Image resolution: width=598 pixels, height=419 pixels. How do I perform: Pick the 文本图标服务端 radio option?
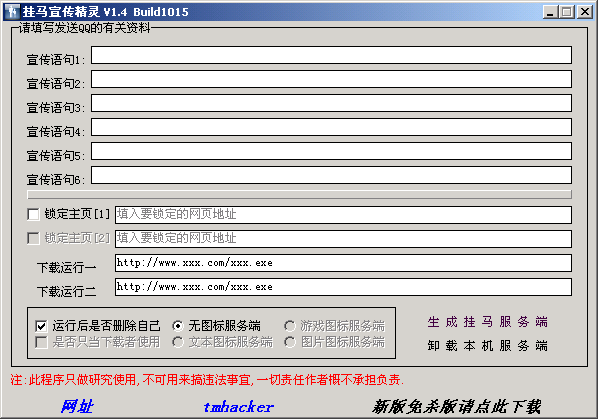tap(177, 342)
